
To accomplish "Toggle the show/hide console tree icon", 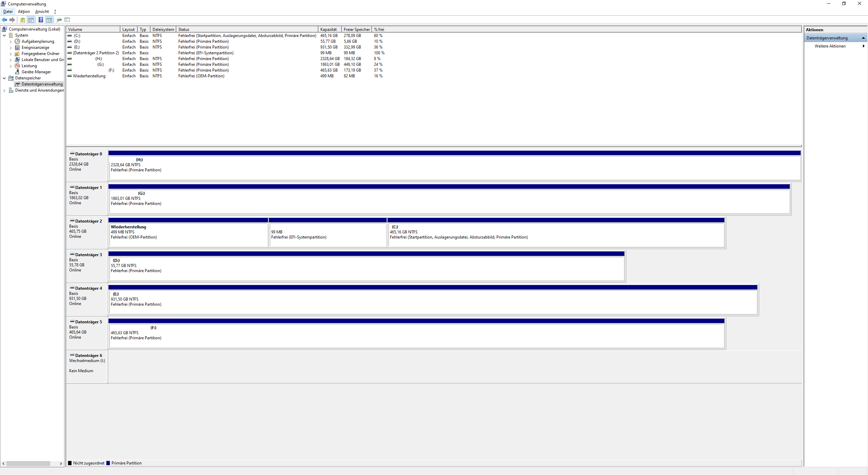I will click(x=31, y=20).
